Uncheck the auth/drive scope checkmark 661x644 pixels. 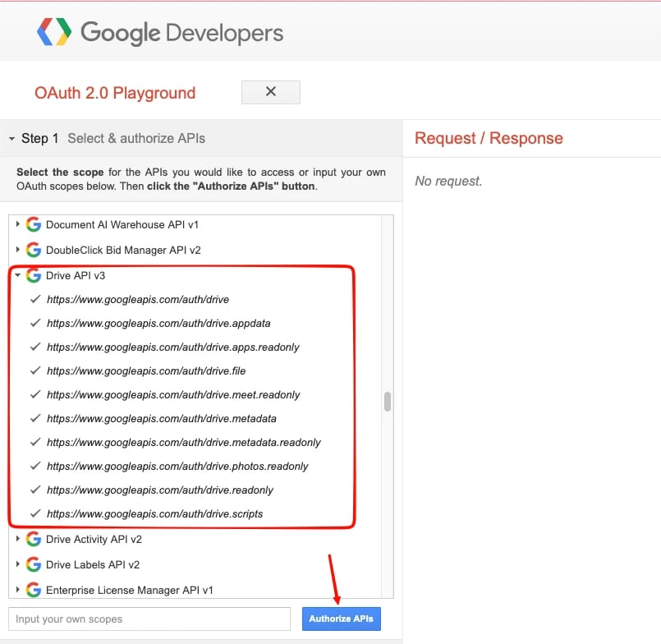click(x=35, y=299)
